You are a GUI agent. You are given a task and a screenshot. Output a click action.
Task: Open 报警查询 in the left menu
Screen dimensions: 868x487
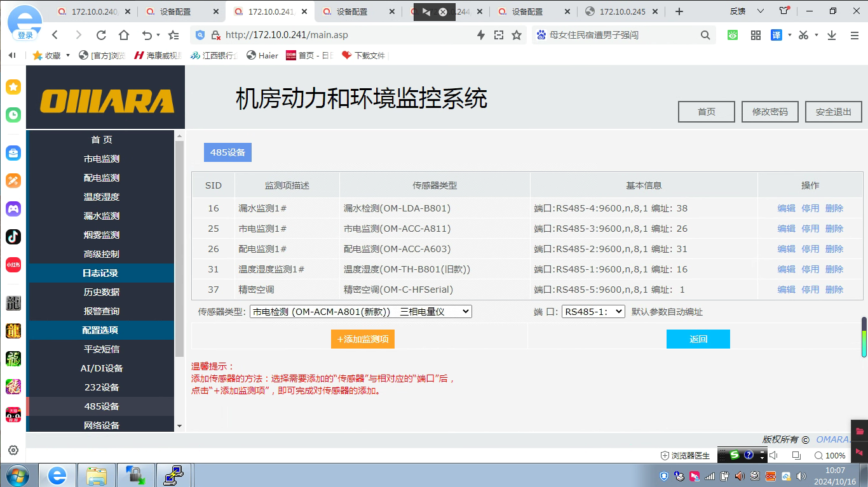coord(102,311)
